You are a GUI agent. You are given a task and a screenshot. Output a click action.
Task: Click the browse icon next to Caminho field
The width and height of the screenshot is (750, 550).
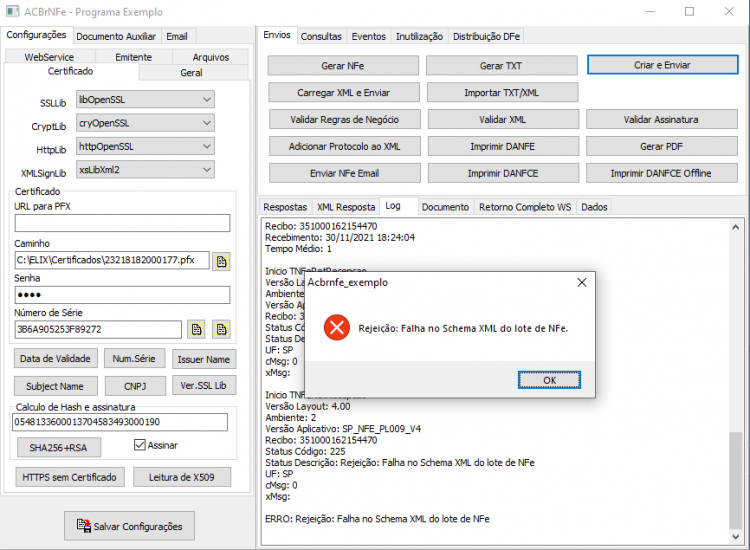(x=221, y=261)
